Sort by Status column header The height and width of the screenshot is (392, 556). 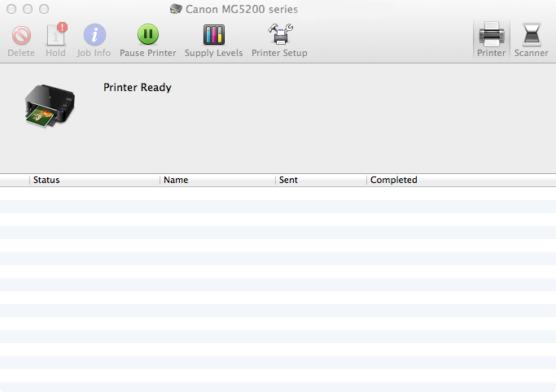(x=94, y=180)
